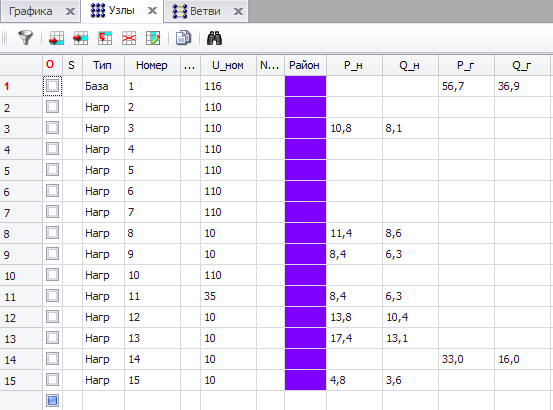Image resolution: width=553 pixels, height=410 pixels.
Task: Switch to the Узлы tab
Action: (122, 10)
